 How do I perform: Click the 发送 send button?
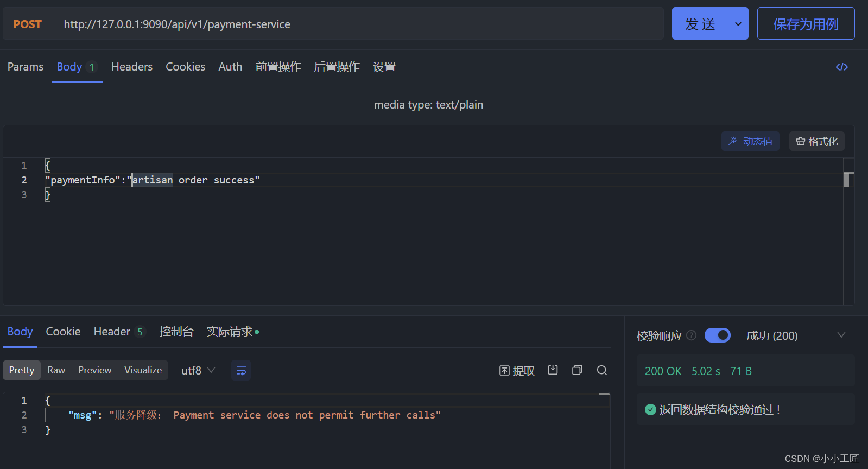[700, 23]
